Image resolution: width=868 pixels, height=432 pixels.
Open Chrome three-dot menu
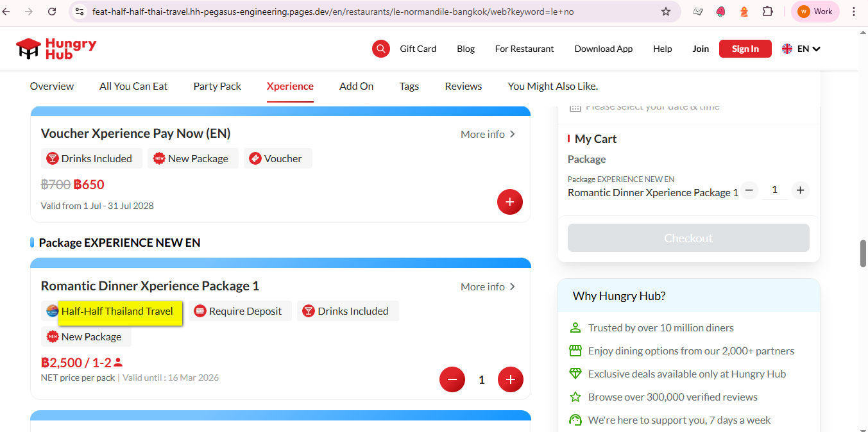click(854, 12)
